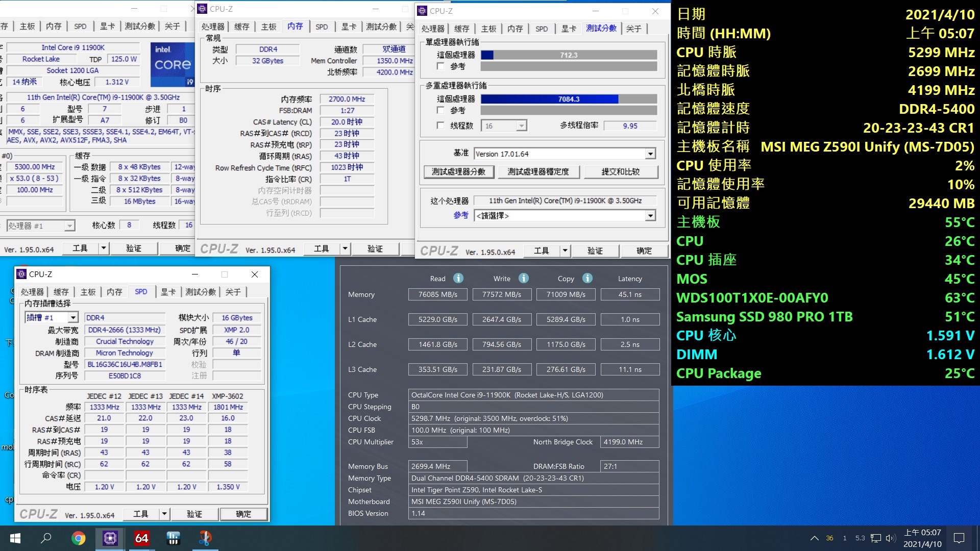Open 插槽 #1 memory slot dropdown
The width and height of the screenshot is (980, 551).
(52, 317)
